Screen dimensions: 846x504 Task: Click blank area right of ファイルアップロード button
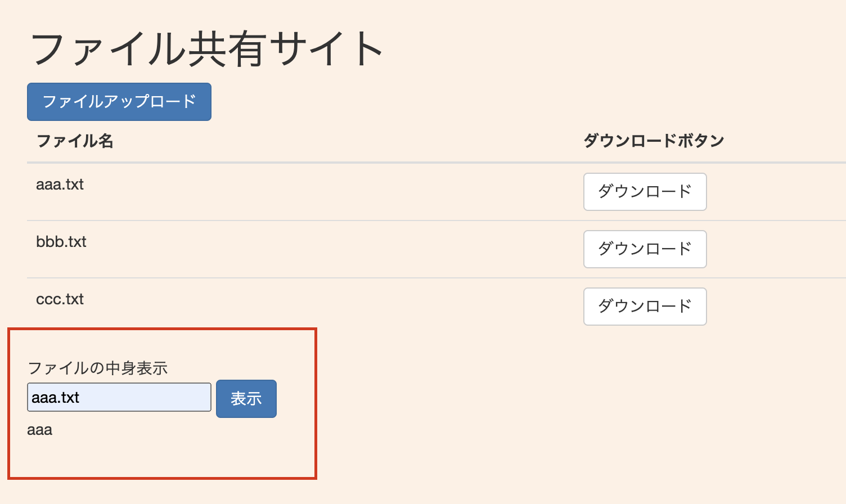[x=394, y=102]
